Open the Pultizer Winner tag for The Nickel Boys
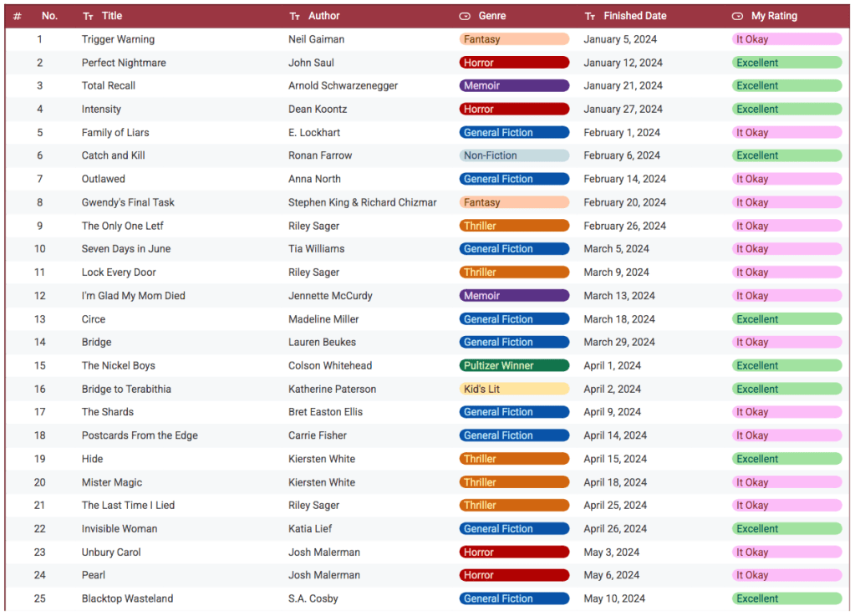Viewport: 855px width, 616px height. 514,365
